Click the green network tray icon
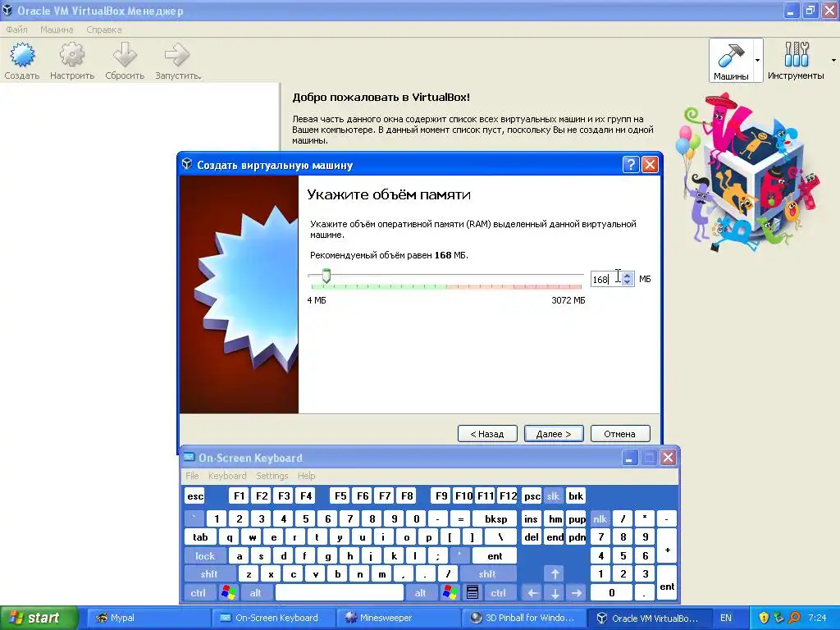 779,619
